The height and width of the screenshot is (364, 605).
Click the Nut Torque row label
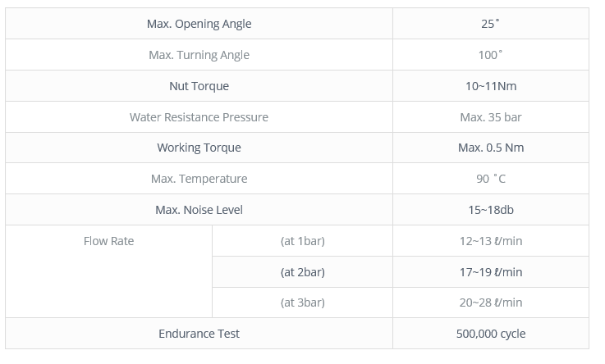pyautogui.click(x=199, y=86)
